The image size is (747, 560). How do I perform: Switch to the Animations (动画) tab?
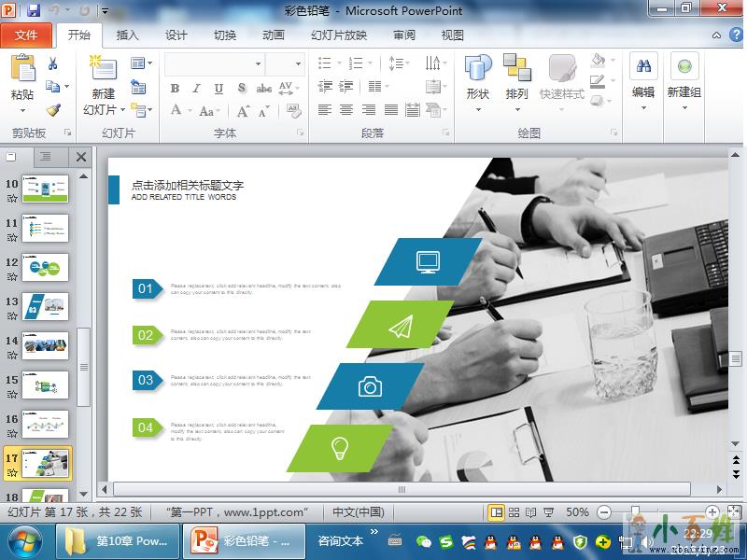tap(273, 35)
